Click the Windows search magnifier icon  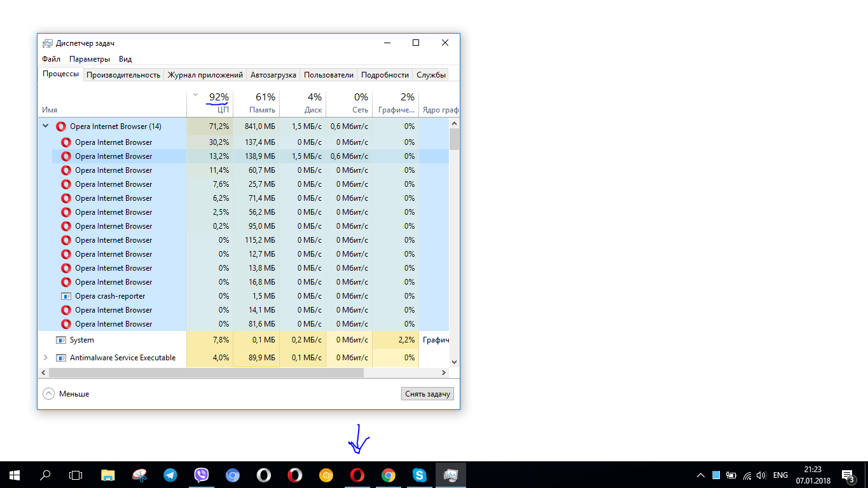tap(45, 475)
